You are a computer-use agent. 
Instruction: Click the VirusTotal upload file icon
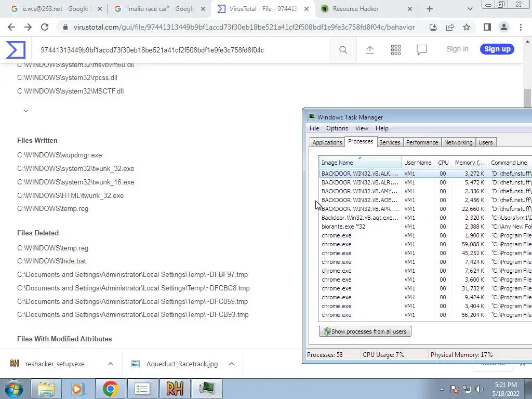tap(370, 50)
